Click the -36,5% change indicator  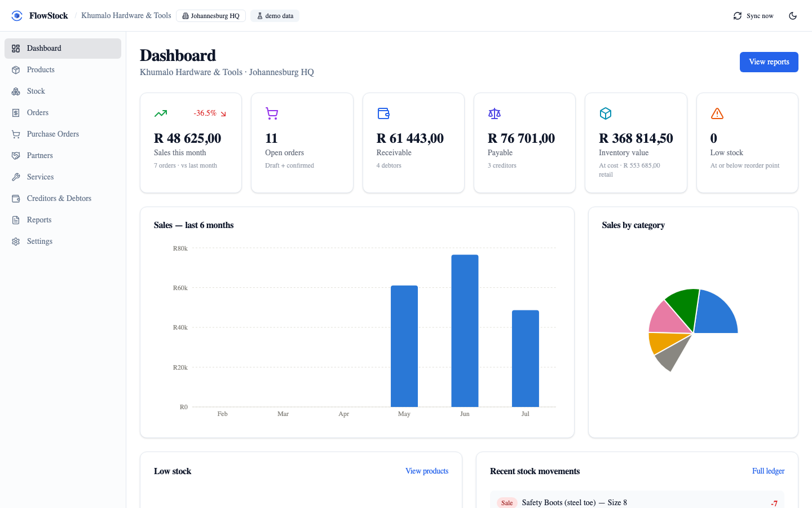pos(210,113)
